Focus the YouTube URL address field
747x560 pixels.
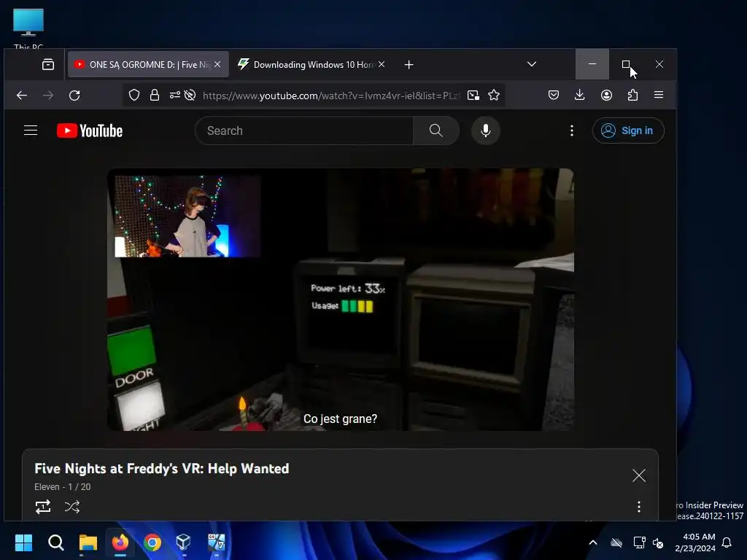331,96
